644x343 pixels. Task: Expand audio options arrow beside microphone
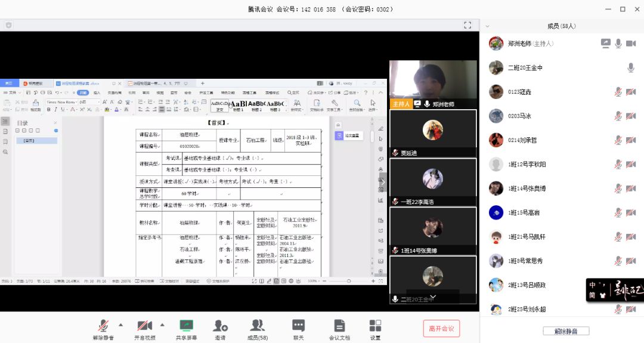(x=121, y=325)
